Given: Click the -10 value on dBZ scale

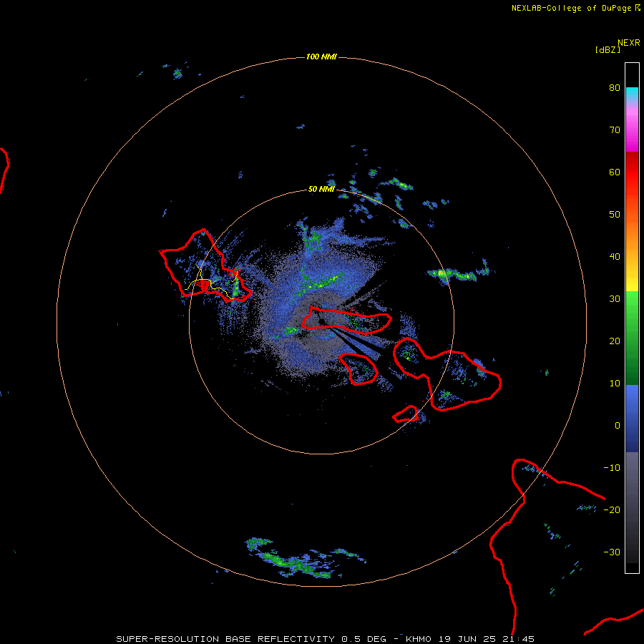Looking at the screenshot, I should click(612, 468).
